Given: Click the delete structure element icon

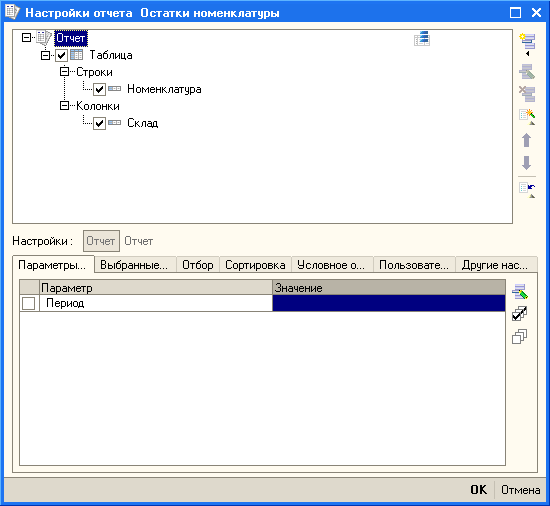Looking at the screenshot, I should click(527, 93).
